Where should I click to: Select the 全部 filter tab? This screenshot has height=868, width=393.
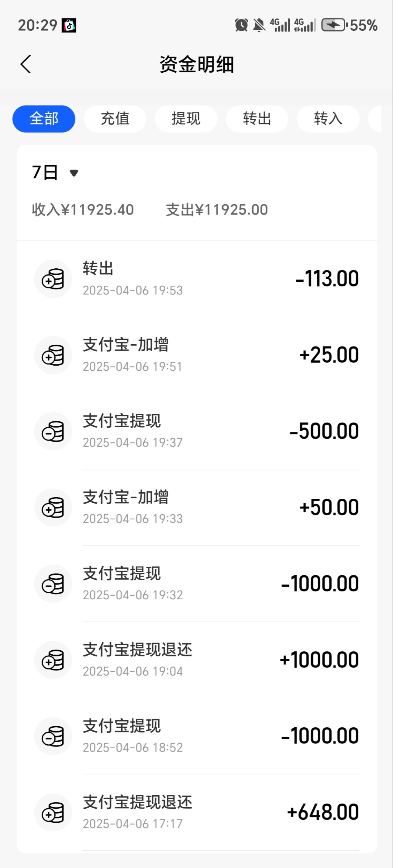(x=44, y=119)
